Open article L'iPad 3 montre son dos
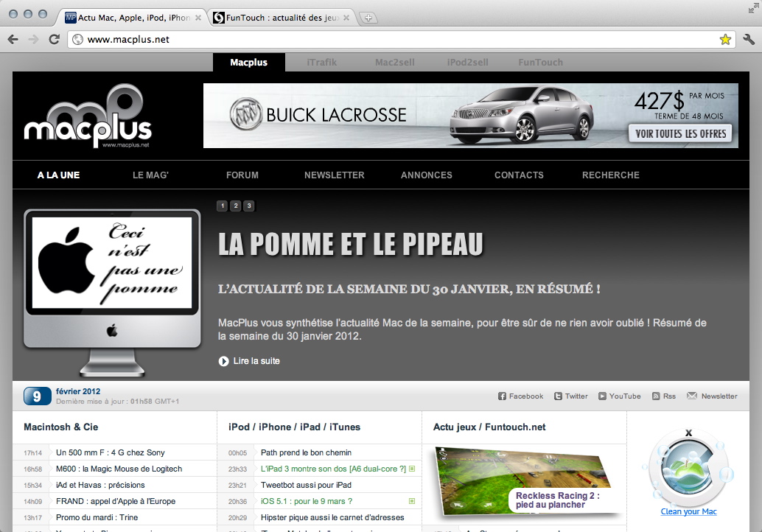The height and width of the screenshot is (532, 762). tap(333, 469)
